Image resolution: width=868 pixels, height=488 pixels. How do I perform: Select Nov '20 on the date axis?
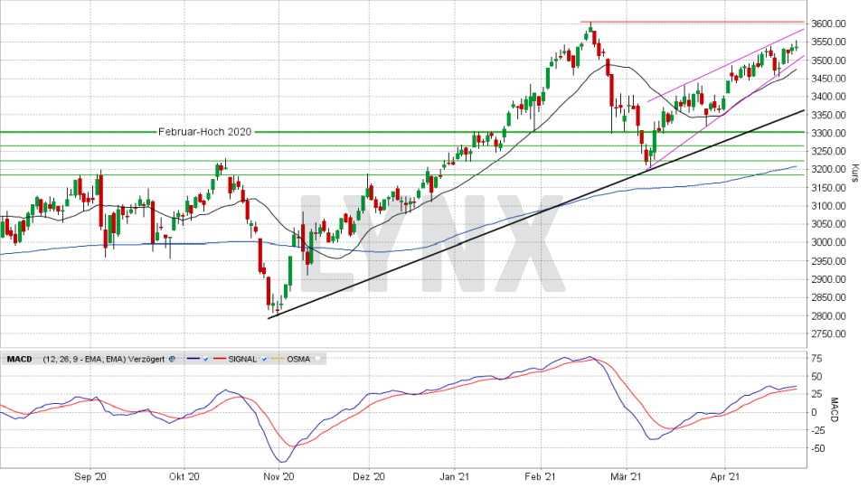point(275,475)
